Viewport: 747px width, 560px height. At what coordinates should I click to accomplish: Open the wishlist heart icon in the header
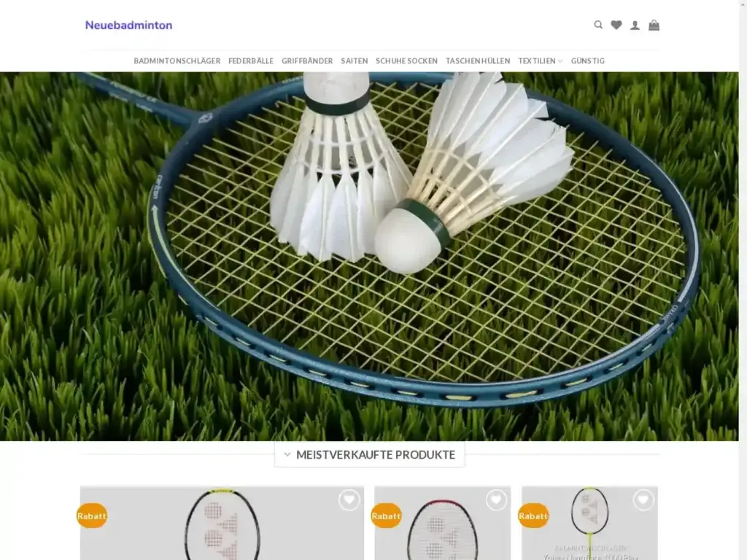616,24
